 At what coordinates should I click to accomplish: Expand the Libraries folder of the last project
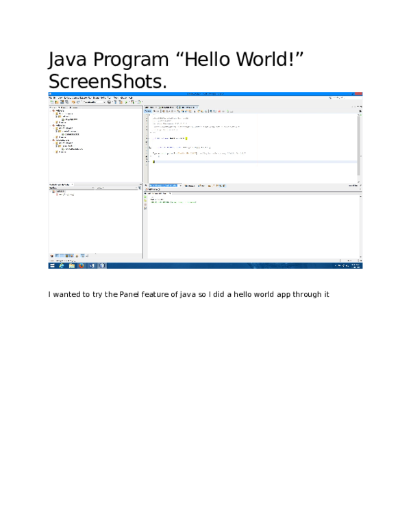(x=55, y=152)
